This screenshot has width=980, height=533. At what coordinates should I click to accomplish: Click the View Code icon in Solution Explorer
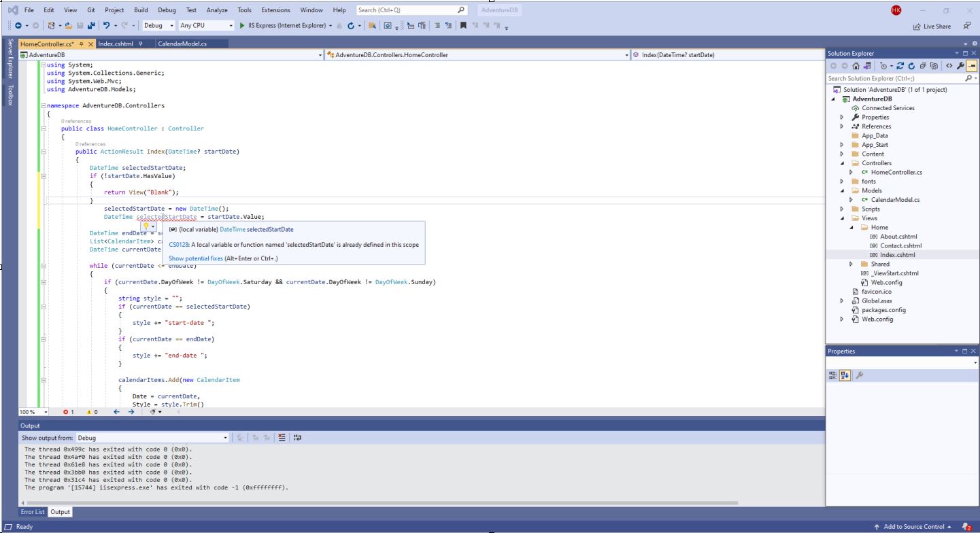[x=949, y=66]
